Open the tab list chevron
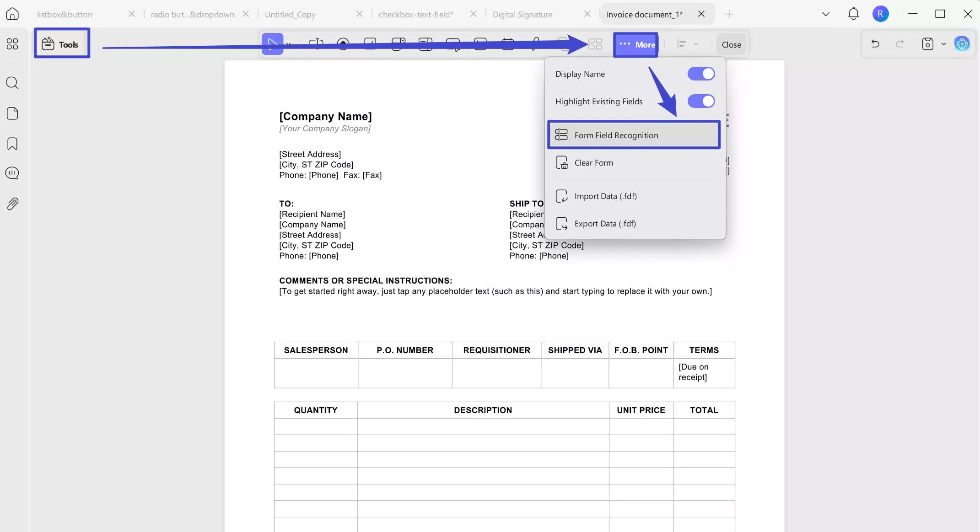This screenshot has height=532, width=980. click(x=825, y=14)
